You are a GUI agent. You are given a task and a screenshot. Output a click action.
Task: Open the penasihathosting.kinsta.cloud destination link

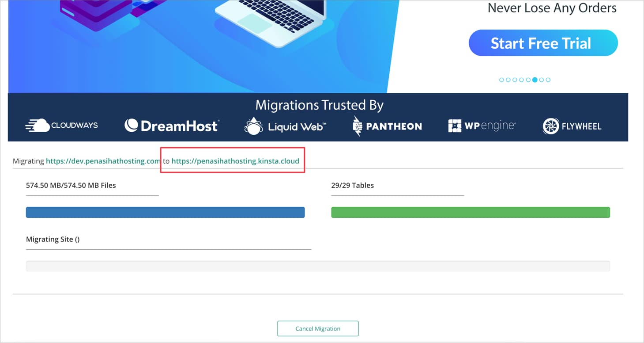click(x=236, y=161)
